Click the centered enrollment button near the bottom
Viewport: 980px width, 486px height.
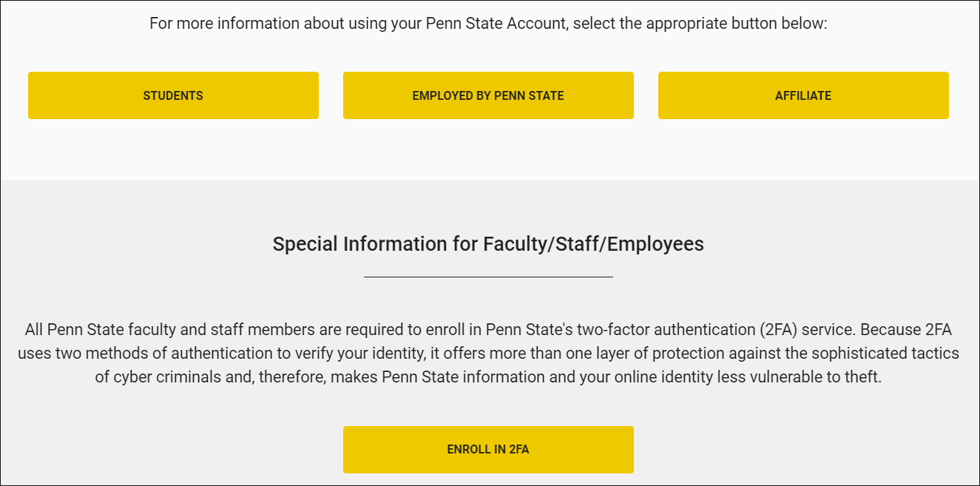pyautogui.click(x=488, y=449)
